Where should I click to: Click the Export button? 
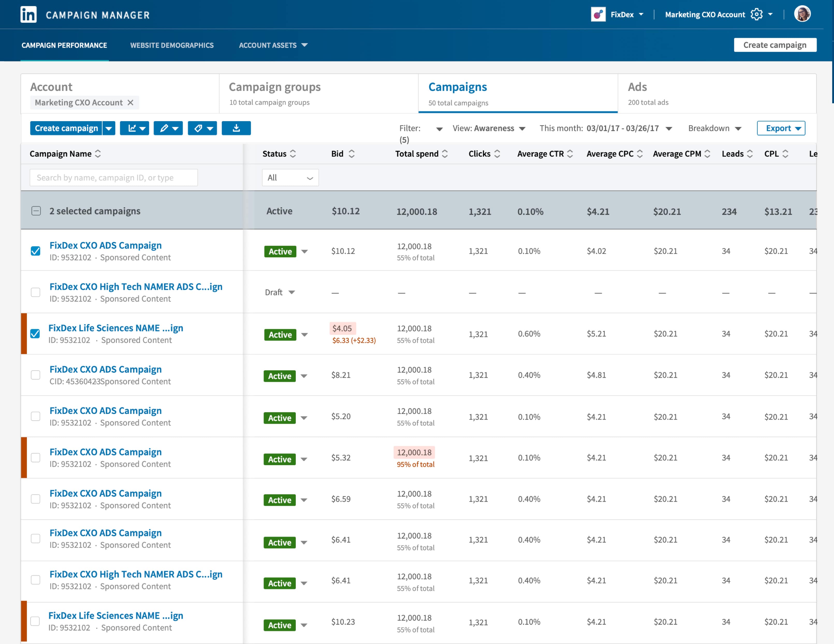click(x=781, y=128)
